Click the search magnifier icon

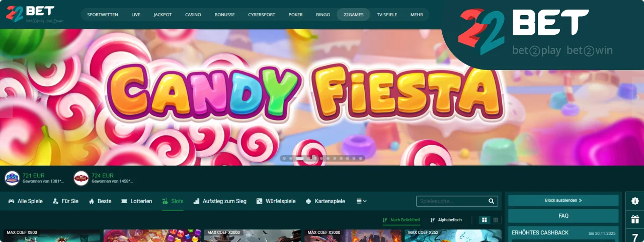491,201
